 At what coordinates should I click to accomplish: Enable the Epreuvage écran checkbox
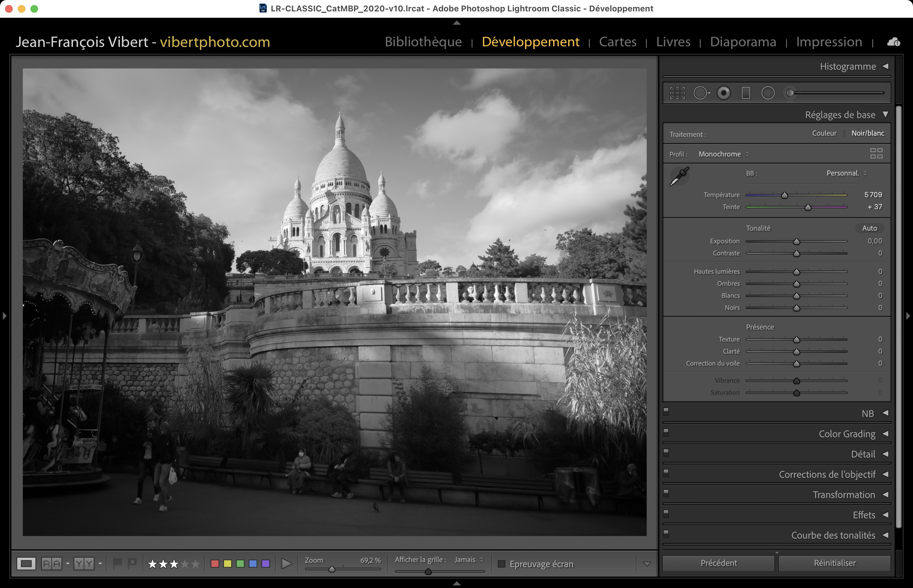tap(502, 564)
